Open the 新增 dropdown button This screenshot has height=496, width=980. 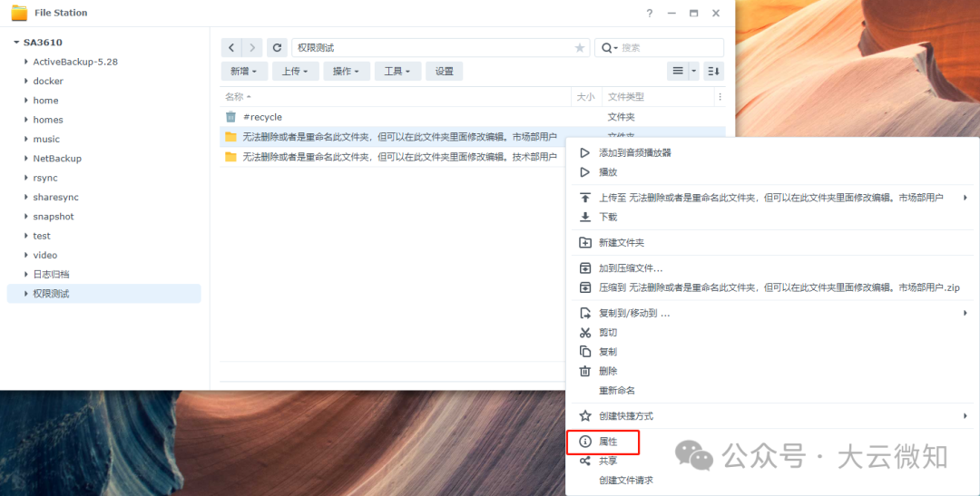click(x=244, y=72)
